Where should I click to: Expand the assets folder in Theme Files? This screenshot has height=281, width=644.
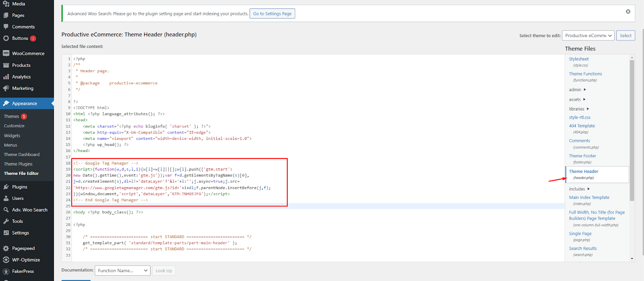point(577,99)
